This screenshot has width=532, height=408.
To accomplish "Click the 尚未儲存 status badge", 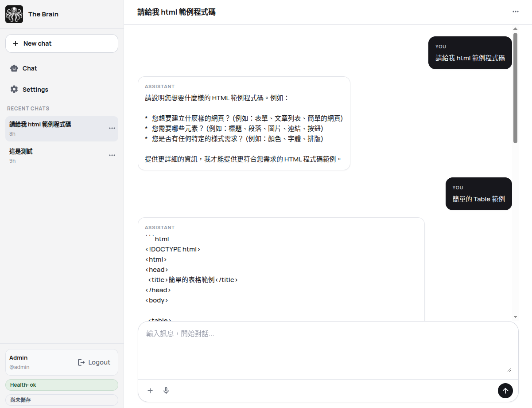I will (x=62, y=400).
